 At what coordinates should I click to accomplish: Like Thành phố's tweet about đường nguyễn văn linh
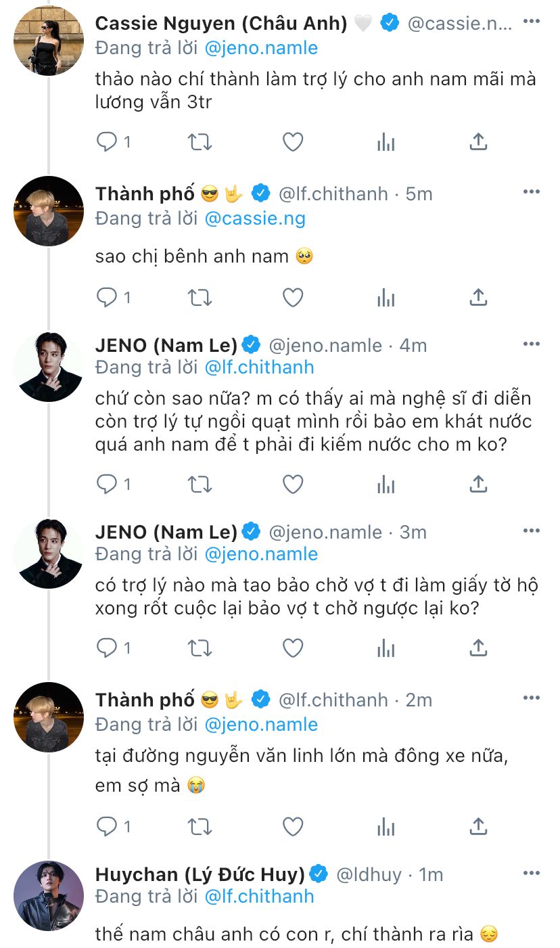(292, 826)
